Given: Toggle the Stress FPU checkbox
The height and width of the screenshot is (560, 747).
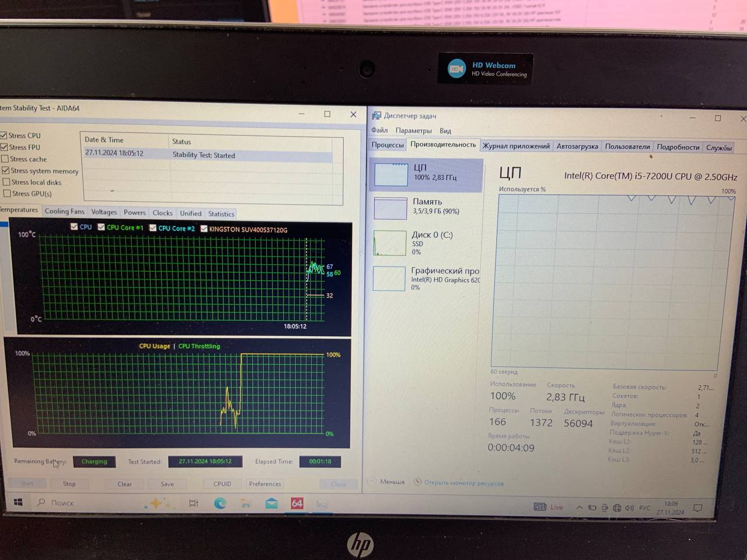Looking at the screenshot, I should [4, 147].
